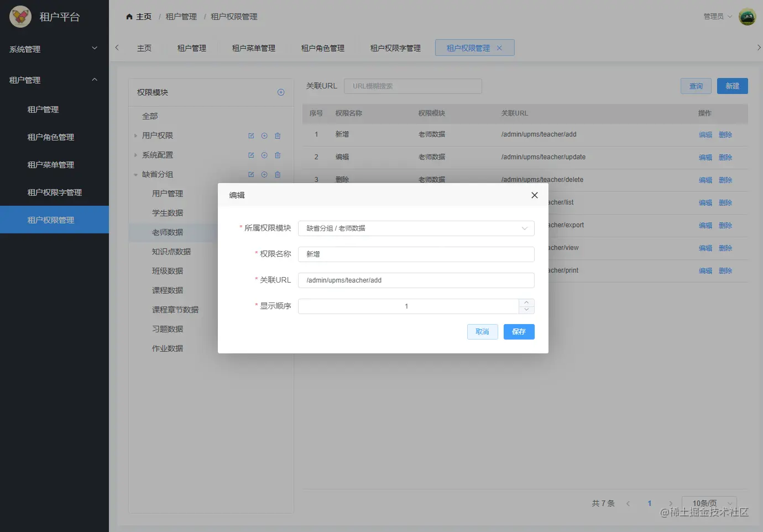Expand the 系统管理 sidebar menu
This screenshot has width=763, height=532.
click(x=54, y=49)
